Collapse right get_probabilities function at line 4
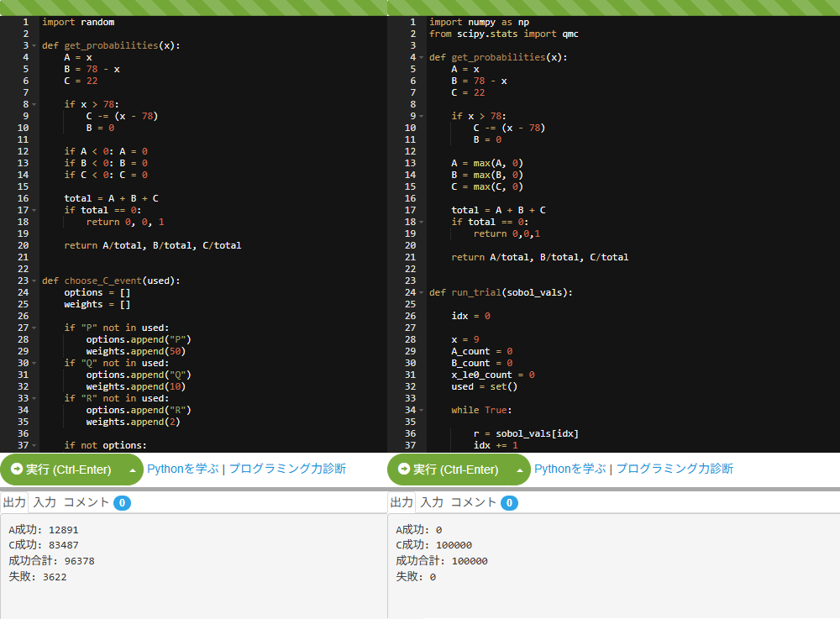This screenshot has width=840, height=619. [422, 57]
